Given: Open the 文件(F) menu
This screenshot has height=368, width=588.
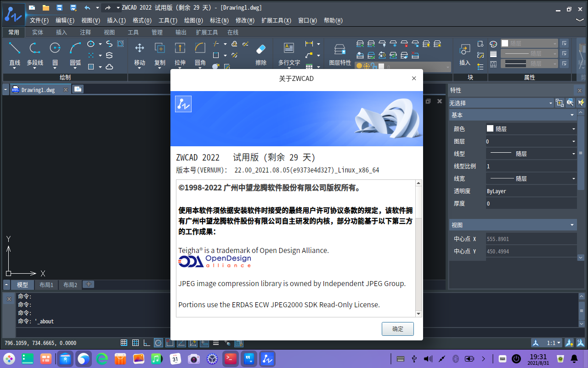Looking at the screenshot, I should click(39, 21).
